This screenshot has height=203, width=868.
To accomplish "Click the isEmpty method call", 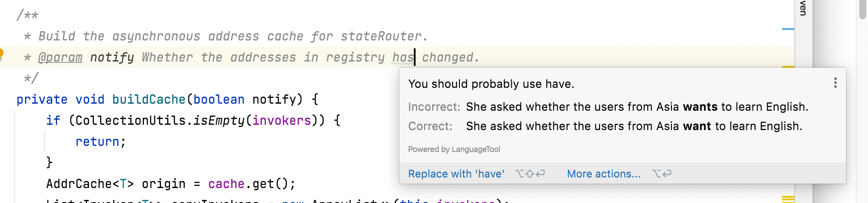I will (219, 120).
